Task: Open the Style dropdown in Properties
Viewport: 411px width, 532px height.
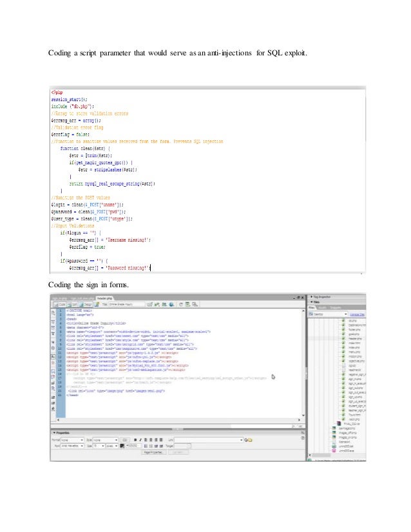Action: pyautogui.click(x=105, y=440)
